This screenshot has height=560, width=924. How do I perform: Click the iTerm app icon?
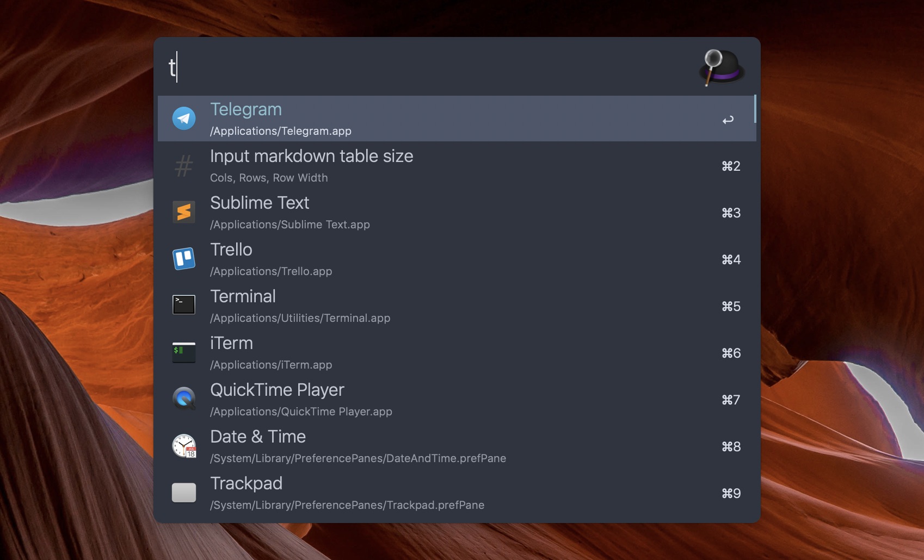(x=184, y=352)
